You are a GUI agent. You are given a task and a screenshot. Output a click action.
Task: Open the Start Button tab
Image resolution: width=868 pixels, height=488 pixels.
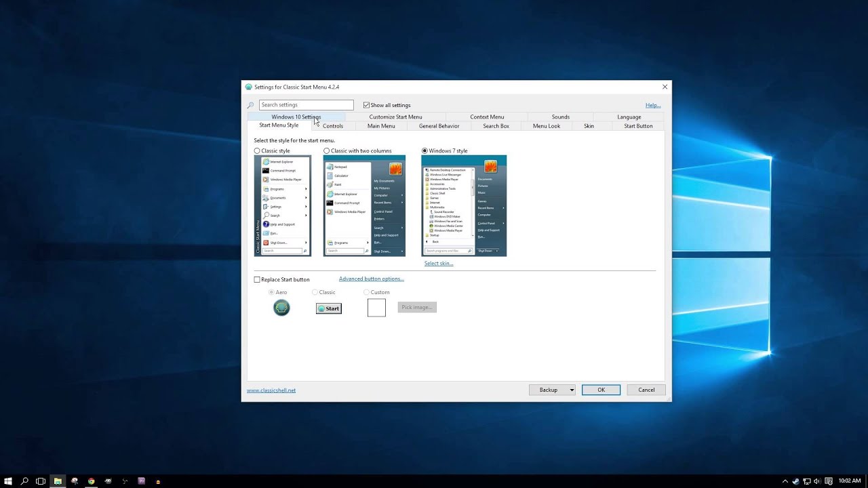coord(638,126)
